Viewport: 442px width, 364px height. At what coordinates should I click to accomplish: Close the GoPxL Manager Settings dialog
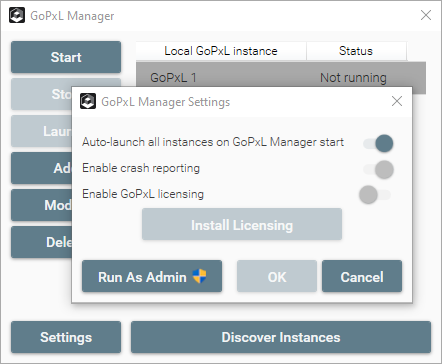[397, 101]
